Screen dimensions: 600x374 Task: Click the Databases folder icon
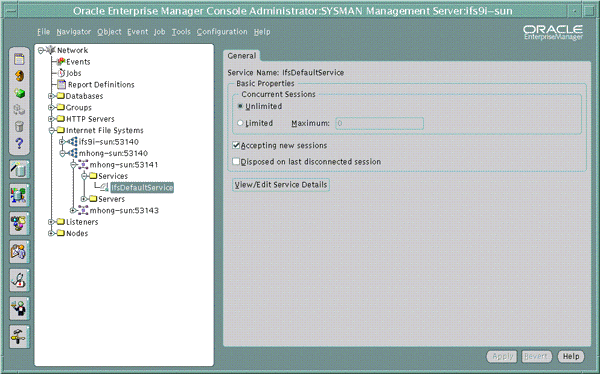[60, 96]
